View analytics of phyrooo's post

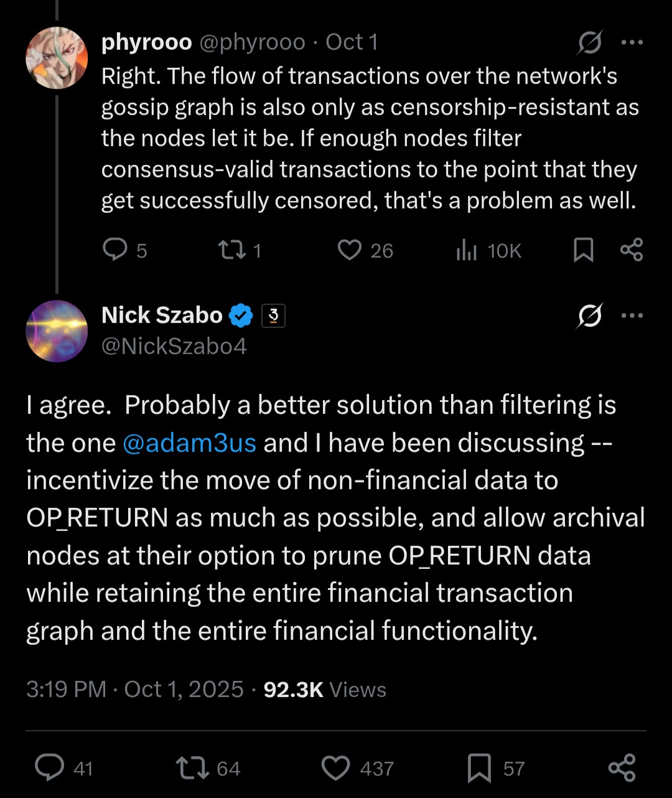[x=467, y=250]
